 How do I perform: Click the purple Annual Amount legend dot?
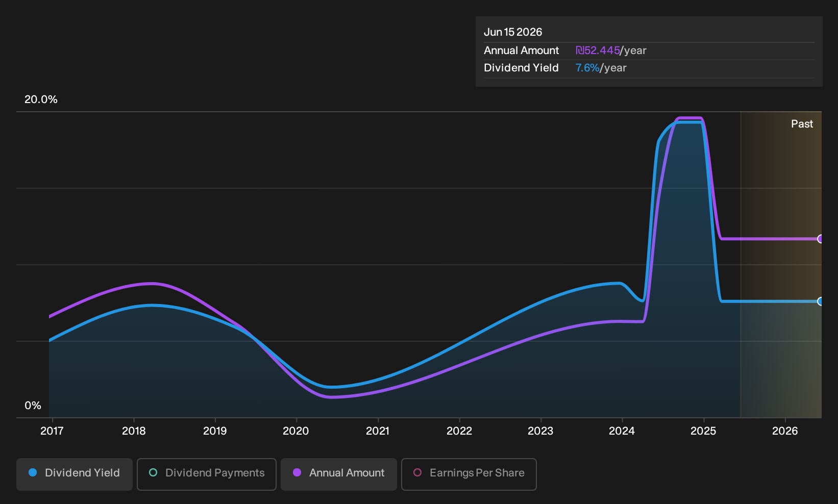(x=297, y=473)
